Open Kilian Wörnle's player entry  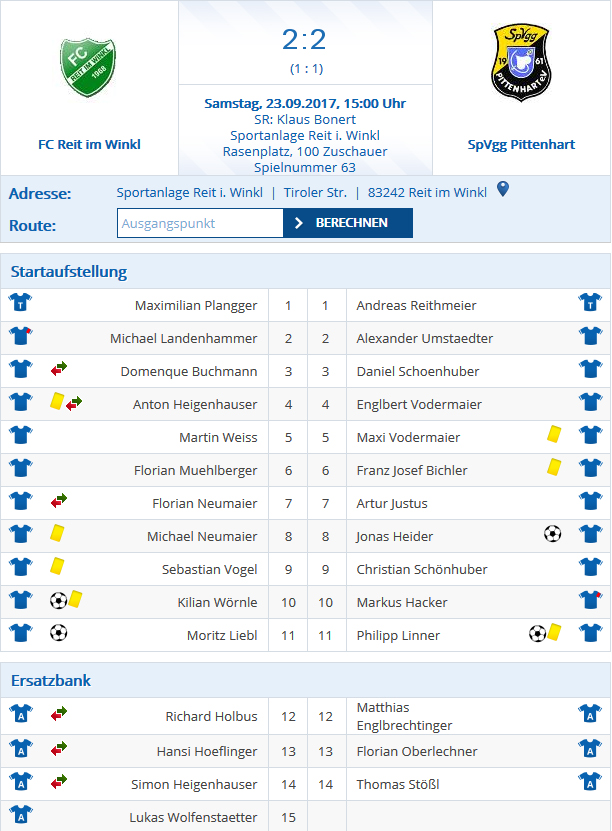point(217,603)
